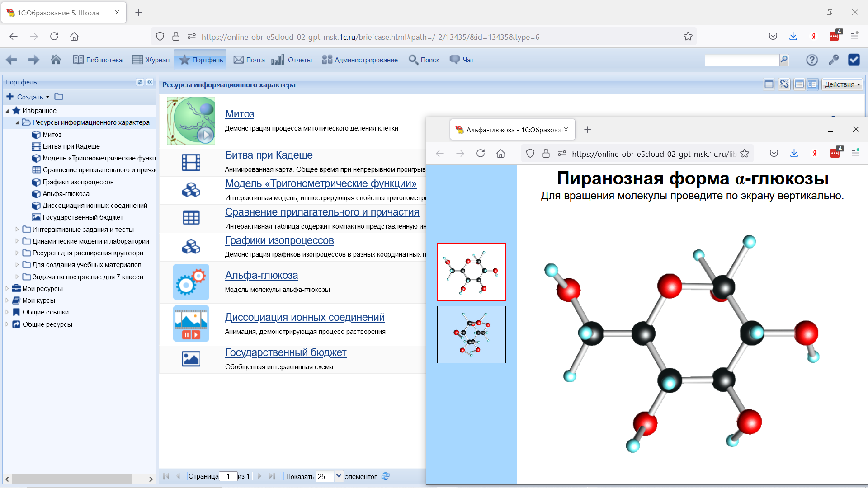868x488 pixels.
Task: Expand Интерактивные задания и тесты folder
Action: tap(17, 229)
